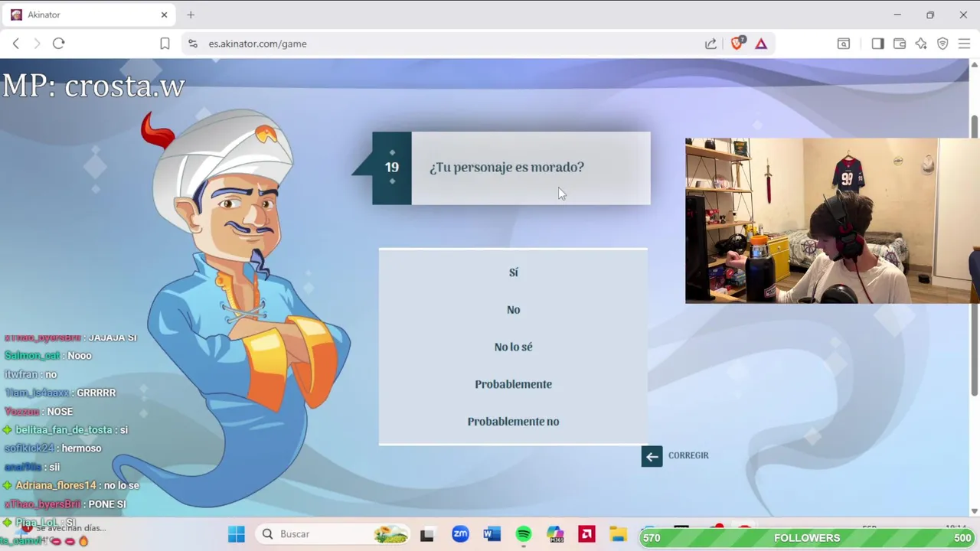This screenshot has width=980, height=551.
Task: Share this page via share icon
Action: 710,44
